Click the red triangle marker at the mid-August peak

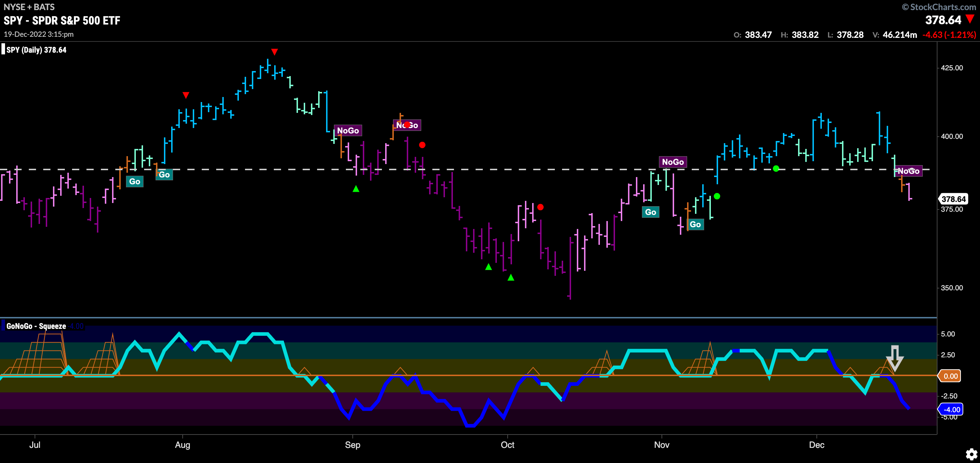coord(274,52)
